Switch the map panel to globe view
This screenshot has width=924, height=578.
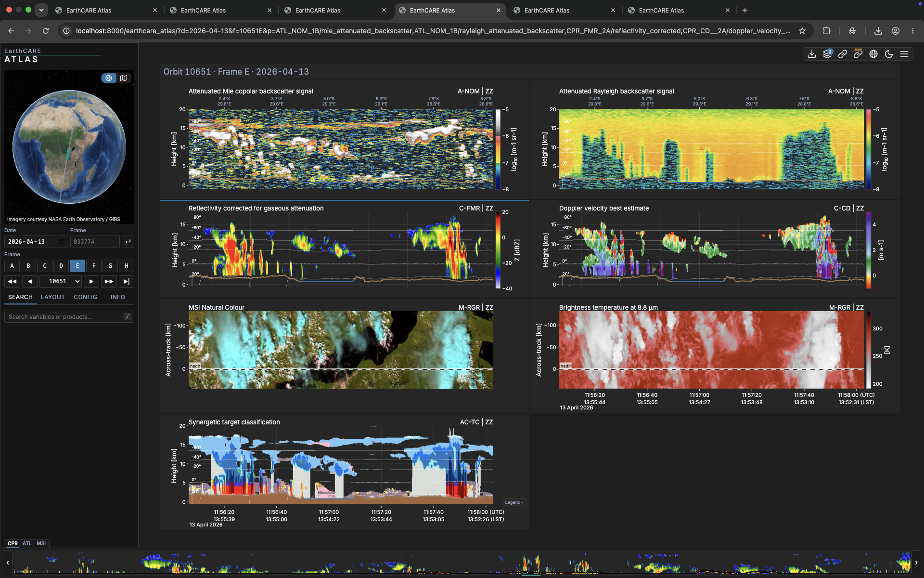point(109,78)
